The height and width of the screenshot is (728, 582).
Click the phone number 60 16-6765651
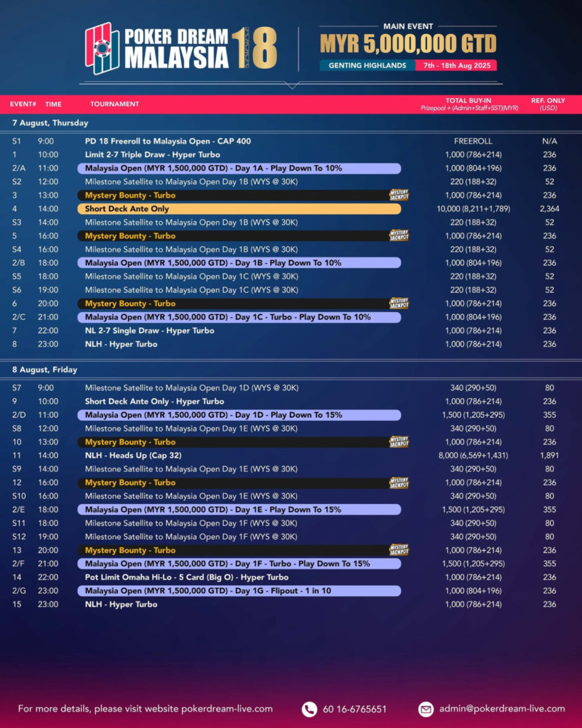355,709
